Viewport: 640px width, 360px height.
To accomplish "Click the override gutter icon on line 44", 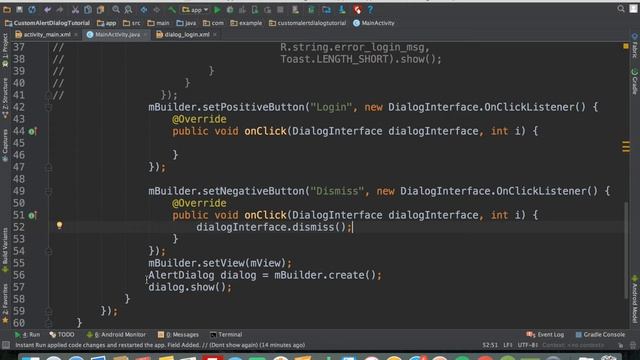I will pyautogui.click(x=33, y=131).
